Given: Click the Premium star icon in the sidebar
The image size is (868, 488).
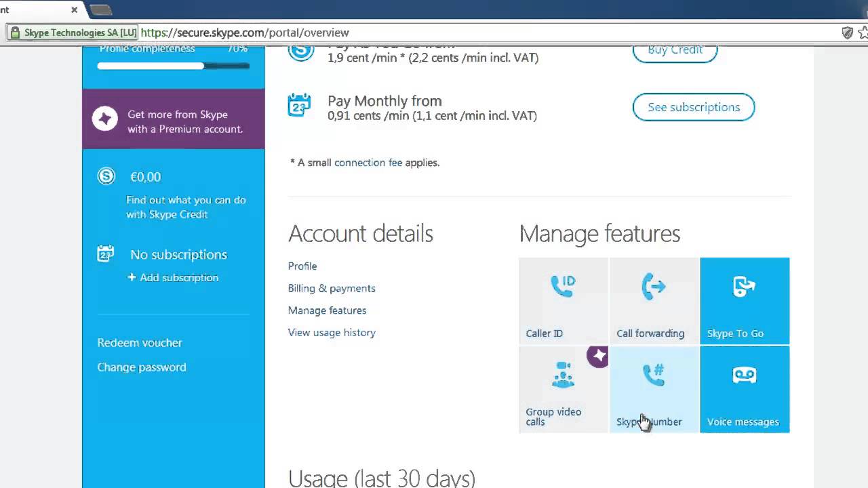Looking at the screenshot, I should click(x=105, y=119).
